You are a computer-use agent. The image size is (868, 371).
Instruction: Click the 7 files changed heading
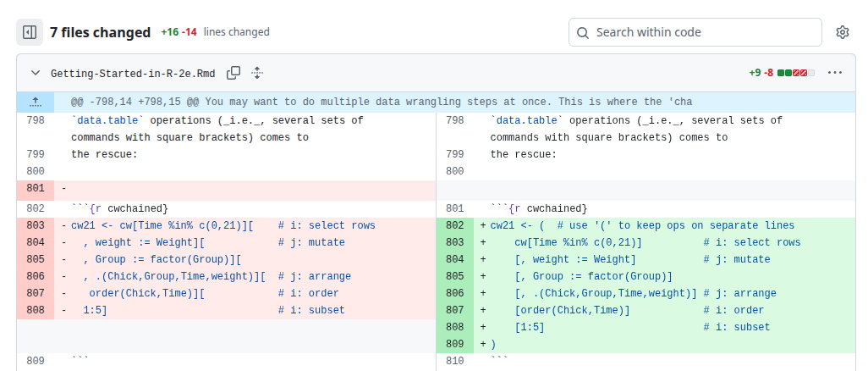(x=100, y=32)
